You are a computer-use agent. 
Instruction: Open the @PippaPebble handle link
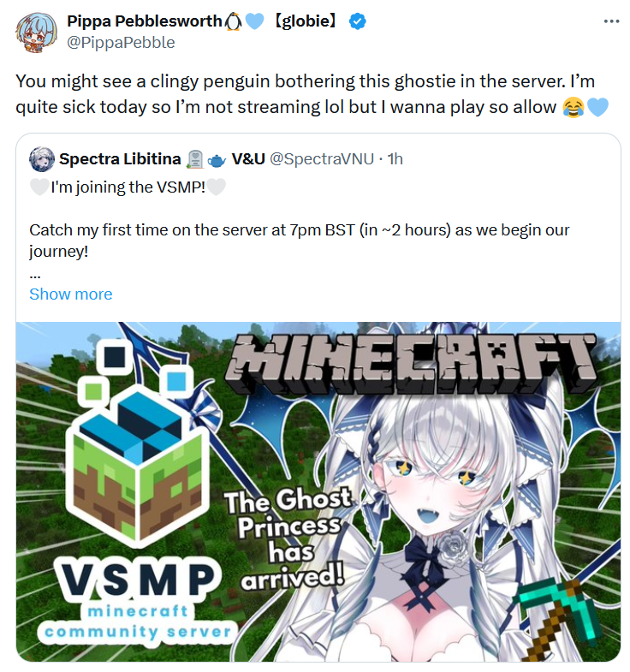click(121, 43)
